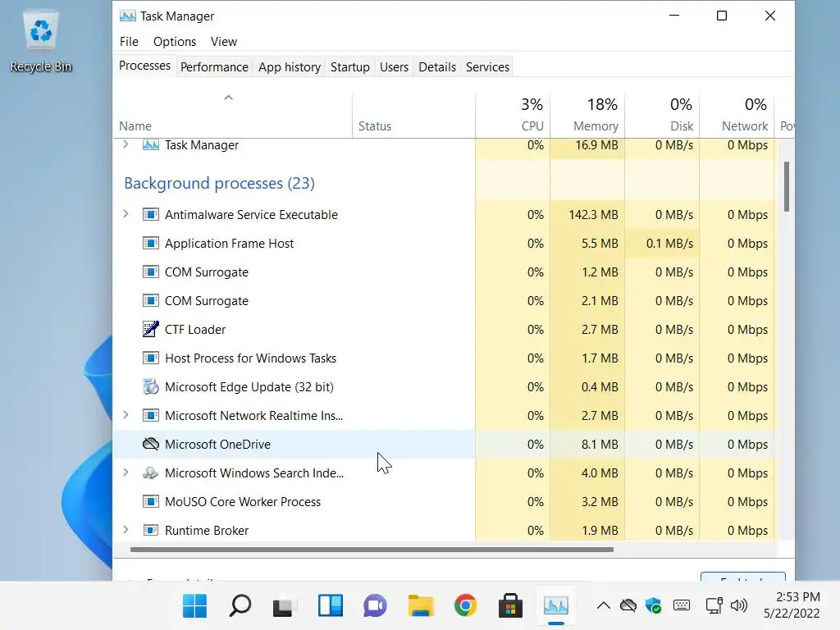
Task: Sort by the CPU column header
Action: click(x=513, y=115)
